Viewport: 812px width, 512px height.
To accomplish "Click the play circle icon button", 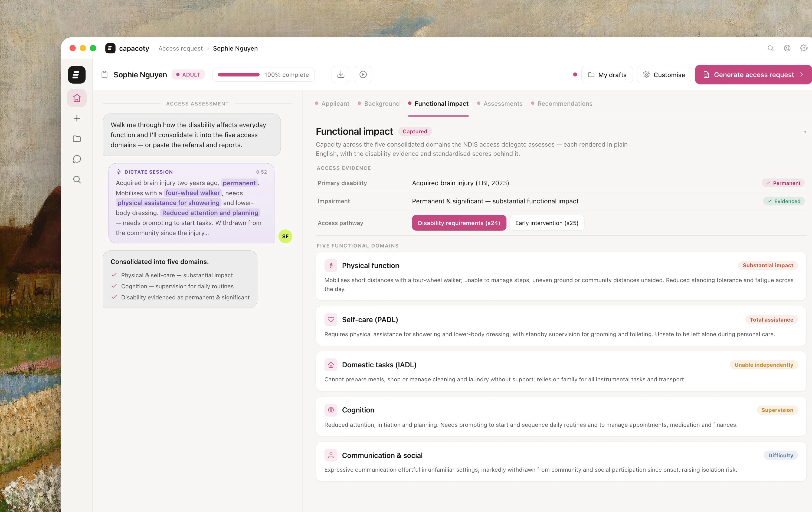I will click(x=363, y=74).
